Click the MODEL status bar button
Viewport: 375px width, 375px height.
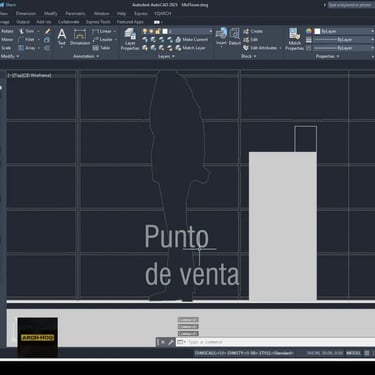point(353,353)
